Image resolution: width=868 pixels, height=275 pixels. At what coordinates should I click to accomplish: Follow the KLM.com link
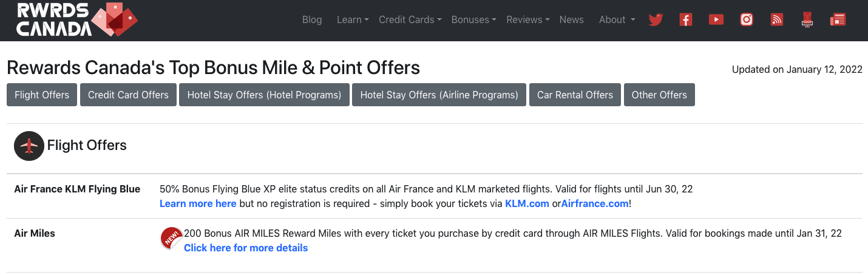527,204
